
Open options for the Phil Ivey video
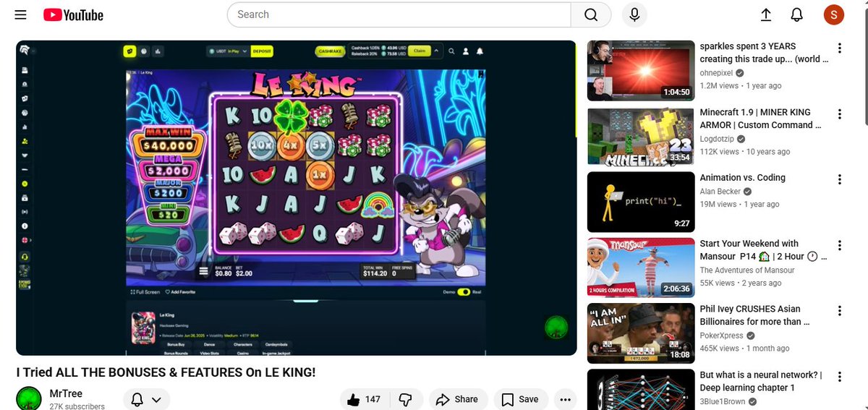click(839, 312)
